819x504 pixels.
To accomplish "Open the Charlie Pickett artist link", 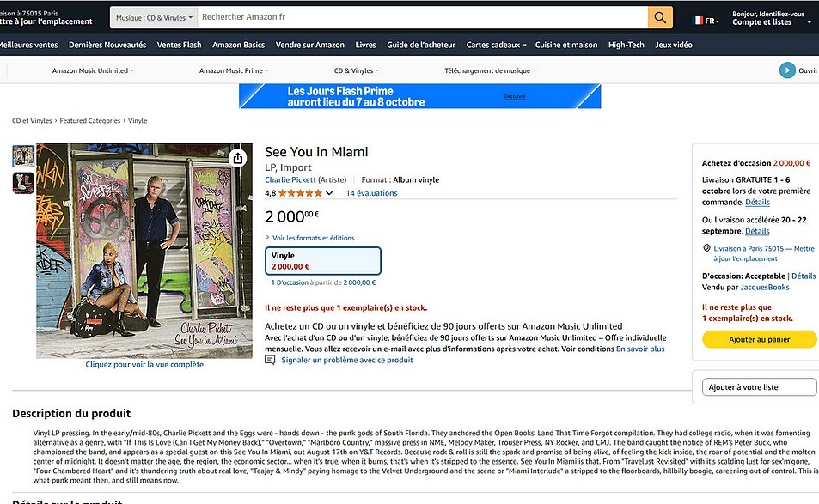I will 290,180.
